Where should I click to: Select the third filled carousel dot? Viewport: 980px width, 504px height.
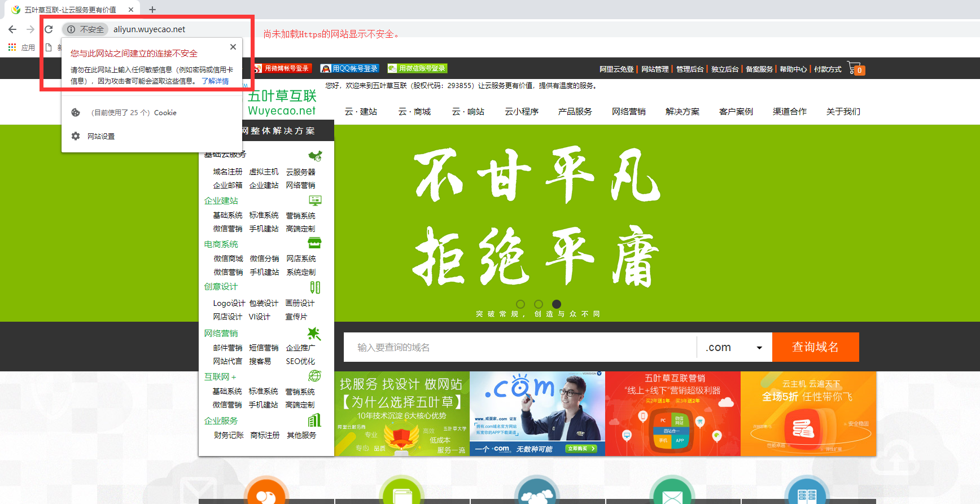pos(557,304)
